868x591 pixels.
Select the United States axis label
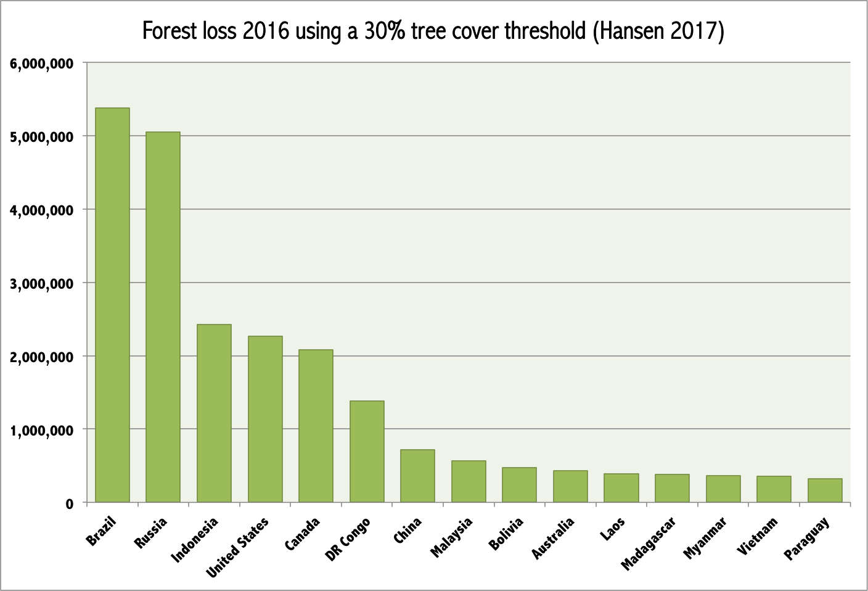237,548
